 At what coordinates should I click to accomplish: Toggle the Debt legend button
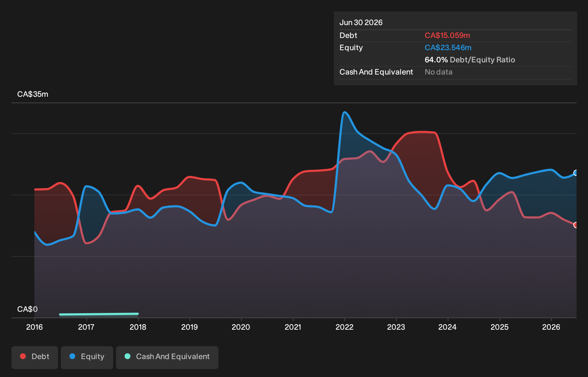point(35,357)
